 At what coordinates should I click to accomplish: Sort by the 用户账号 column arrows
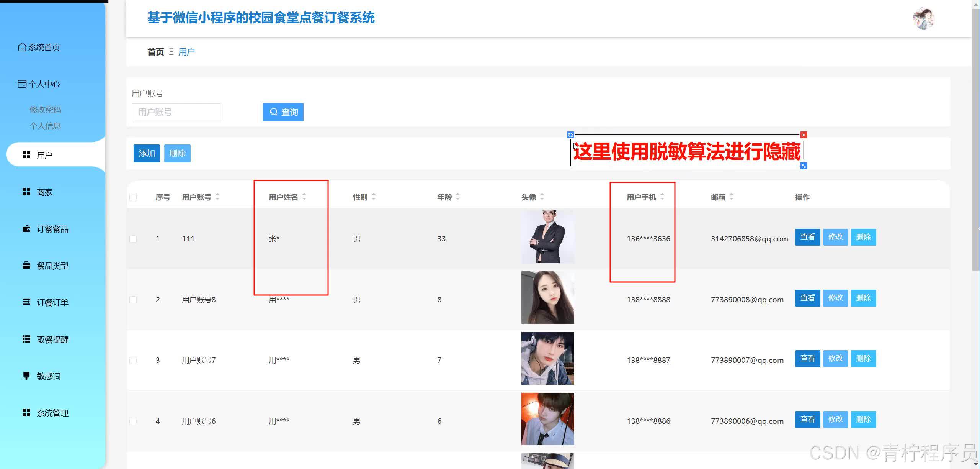217,197
